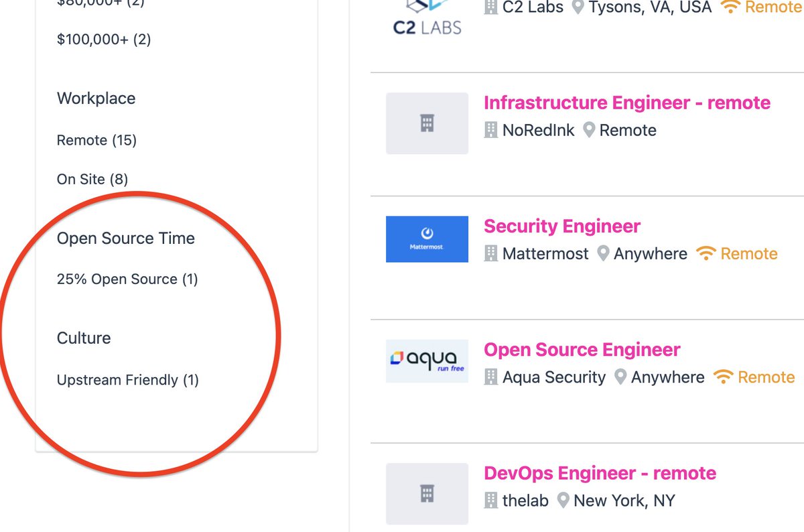Click the Mattermost company logo
Image resolution: width=804 pixels, height=532 pixels.
[427, 239]
